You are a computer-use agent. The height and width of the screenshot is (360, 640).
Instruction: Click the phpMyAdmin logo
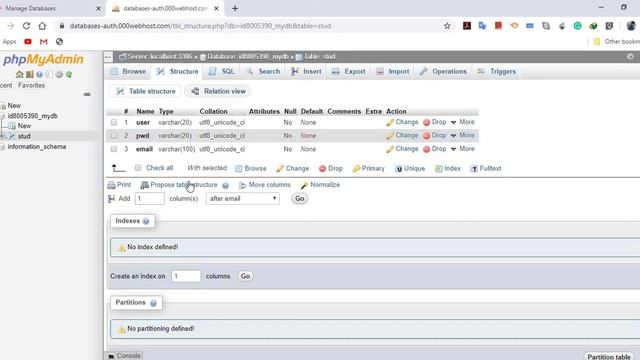pos(43,60)
